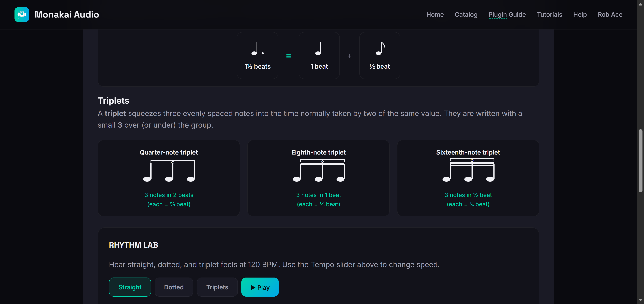The image size is (644, 304).
Task: Navigate to Tutorials
Action: click(549, 14)
